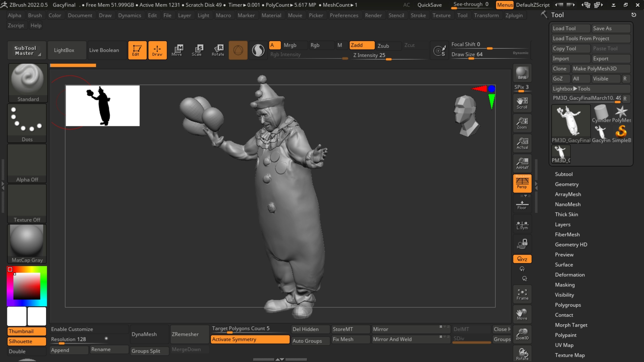Viewport: 644px width, 362px height.
Task: Toggle Persp perspective mode
Action: (x=522, y=183)
